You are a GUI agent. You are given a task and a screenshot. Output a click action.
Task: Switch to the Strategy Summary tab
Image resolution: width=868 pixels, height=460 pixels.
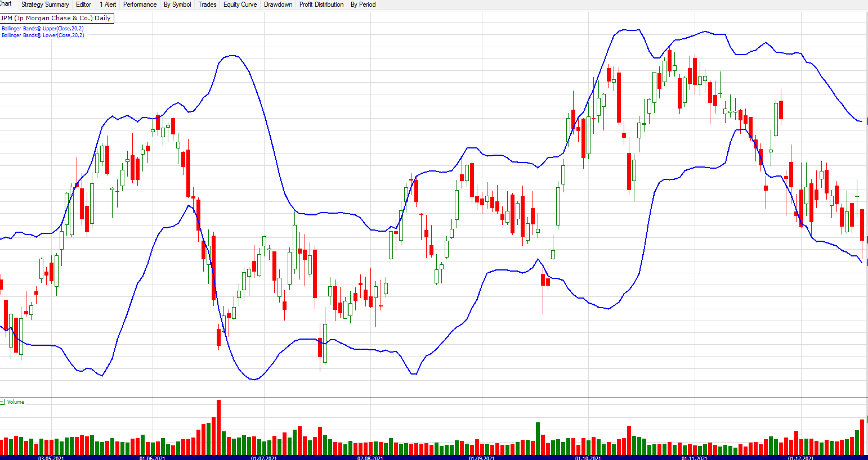[x=45, y=4]
